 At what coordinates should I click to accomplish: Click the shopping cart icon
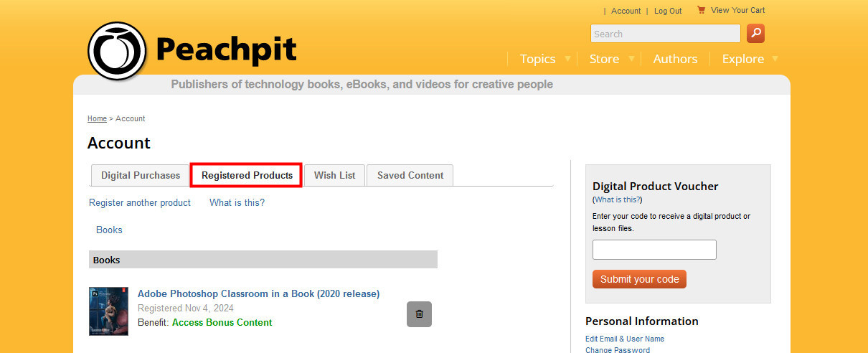coord(701,10)
